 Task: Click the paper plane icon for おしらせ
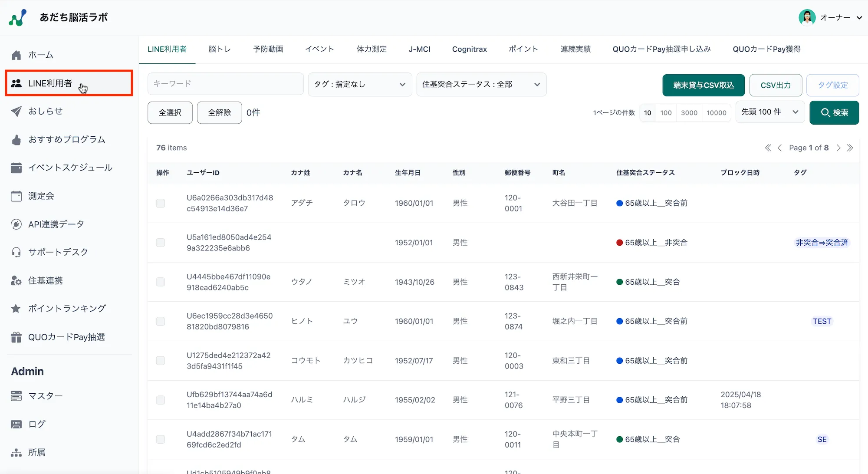click(x=16, y=112)
